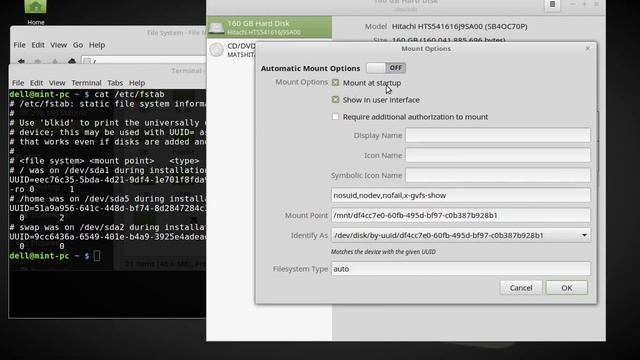Viewport: 640px width, 360px height.
Task: Open the Identify As dropdown
Action: (x=461, y=235)
